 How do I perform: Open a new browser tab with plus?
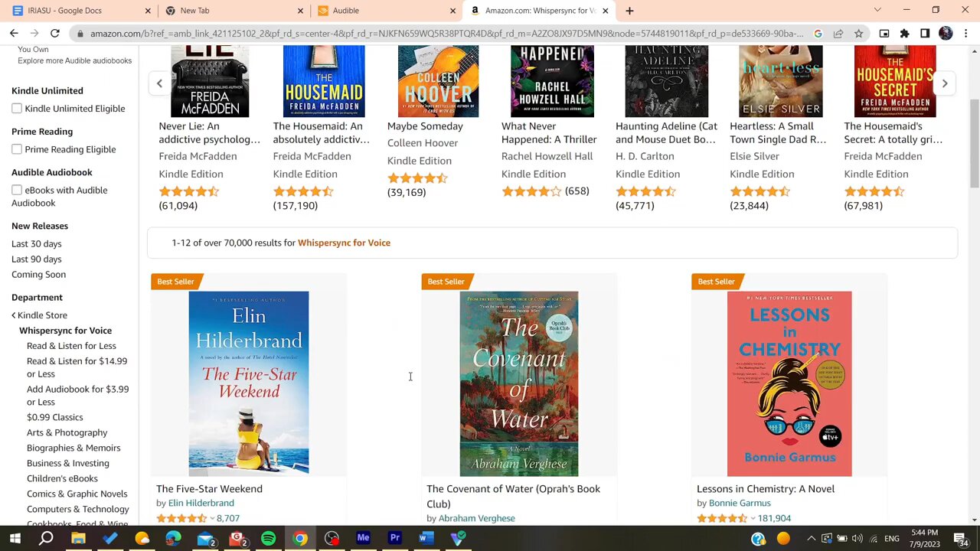click(629, 11)
